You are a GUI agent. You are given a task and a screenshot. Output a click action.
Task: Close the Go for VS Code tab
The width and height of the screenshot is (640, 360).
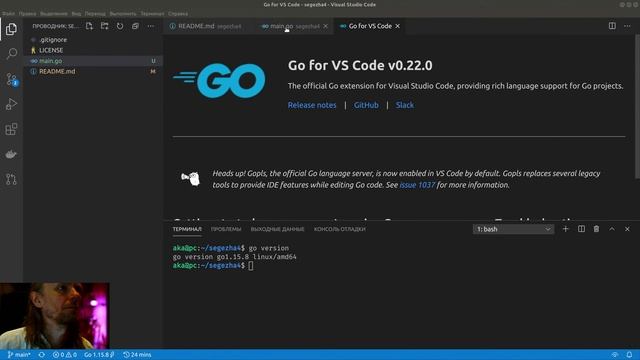pyautogui.click(x=398, y=26)
